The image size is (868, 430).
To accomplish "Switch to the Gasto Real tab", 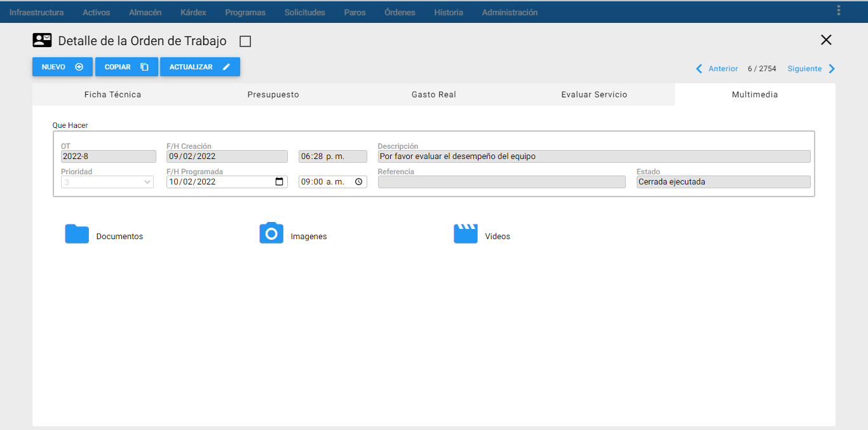I will [434, 94].
